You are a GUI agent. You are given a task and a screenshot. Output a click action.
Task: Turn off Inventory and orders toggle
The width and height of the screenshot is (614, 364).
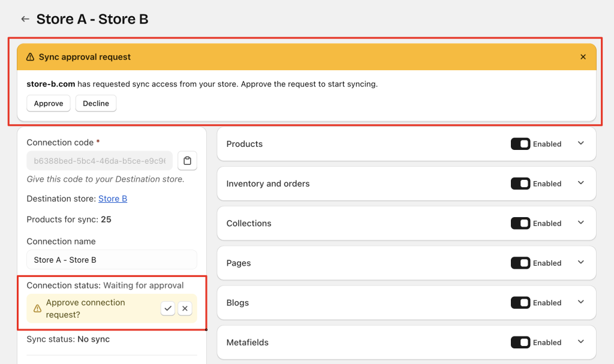pos(520,183)
